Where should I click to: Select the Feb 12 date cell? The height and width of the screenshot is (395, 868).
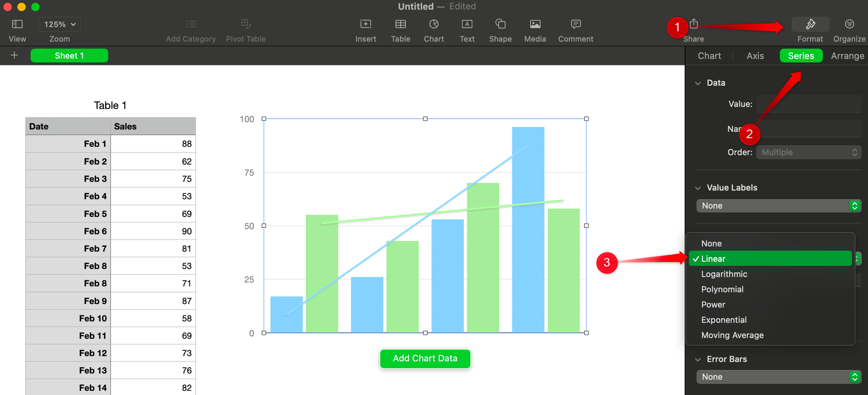(68, 353)
